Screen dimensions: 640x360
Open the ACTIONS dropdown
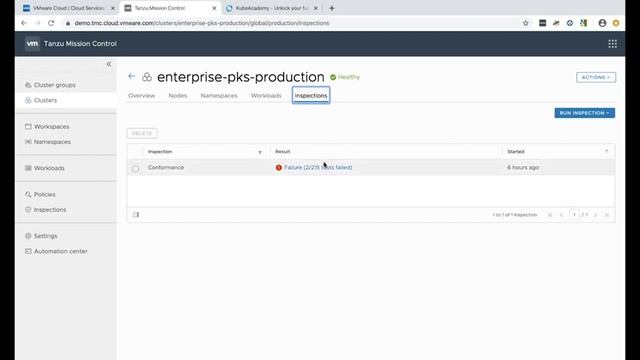click(x=596, y=77)
